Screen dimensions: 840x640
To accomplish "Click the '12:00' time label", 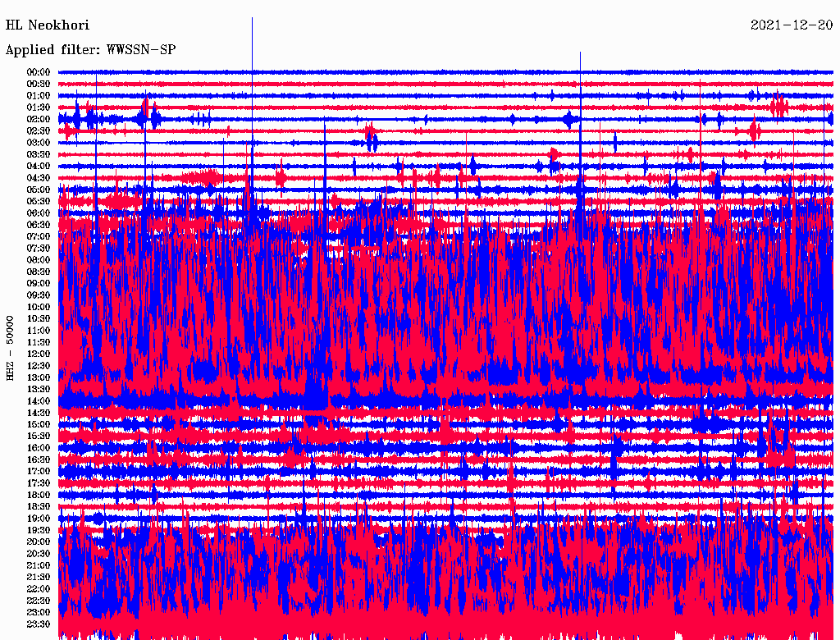I will click(39, 354).
